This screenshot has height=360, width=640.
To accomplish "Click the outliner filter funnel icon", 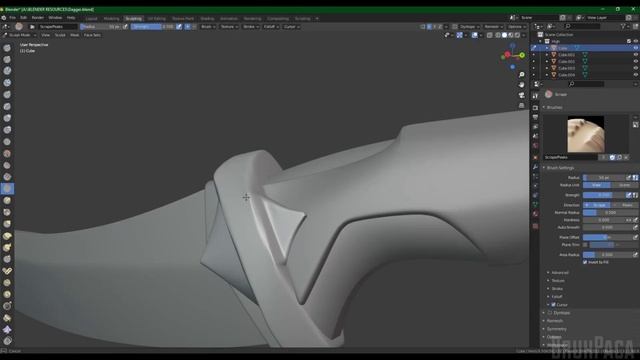I will (x=624, y=27).
